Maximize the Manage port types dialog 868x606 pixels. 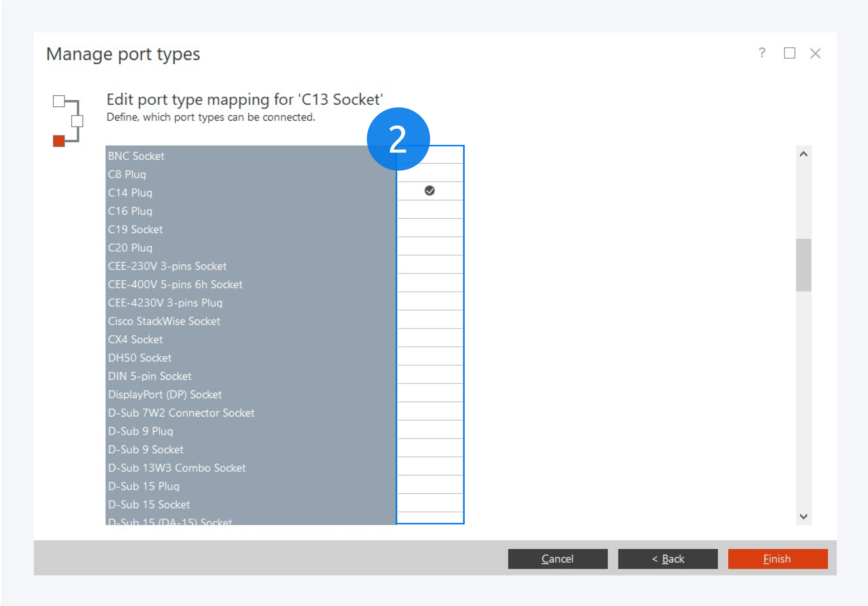coord(789,53)
